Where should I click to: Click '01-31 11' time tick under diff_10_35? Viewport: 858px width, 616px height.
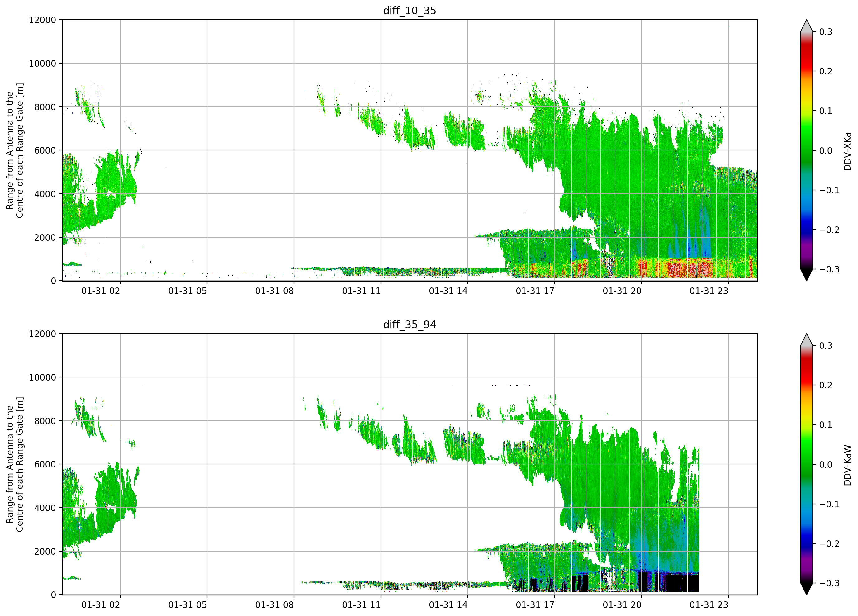click(361, 291)
